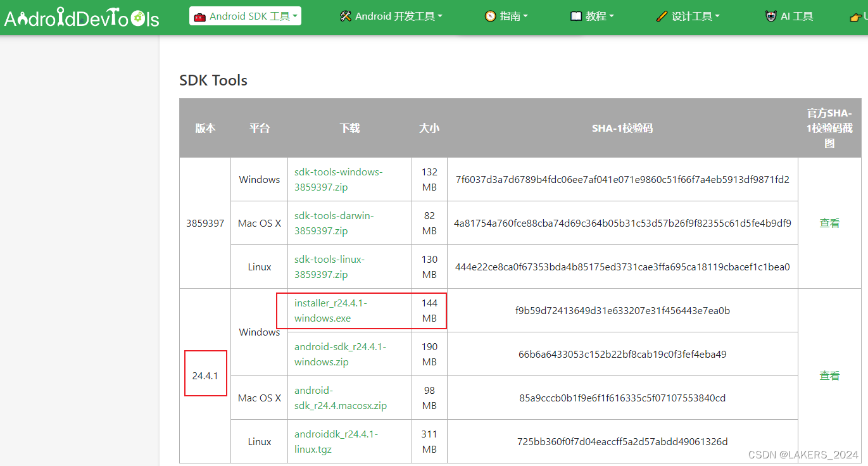
Task: Click the Mac OS X cell for version 3859397
Action: tap(260, 224)
